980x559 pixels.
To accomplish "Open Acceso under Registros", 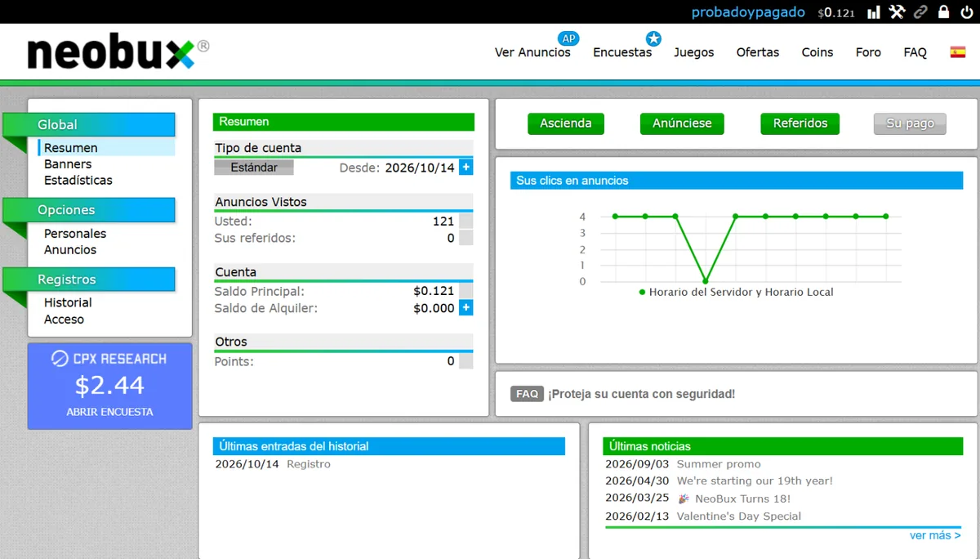I will click(64, 320).
